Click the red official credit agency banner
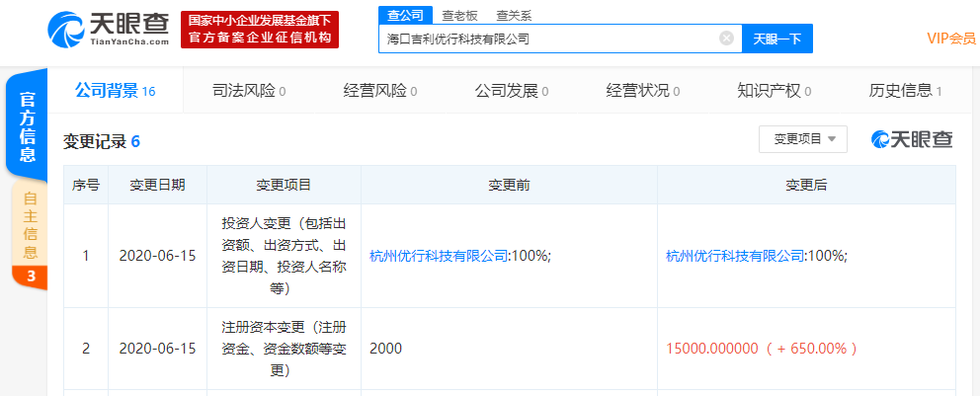 click(260, 30)
